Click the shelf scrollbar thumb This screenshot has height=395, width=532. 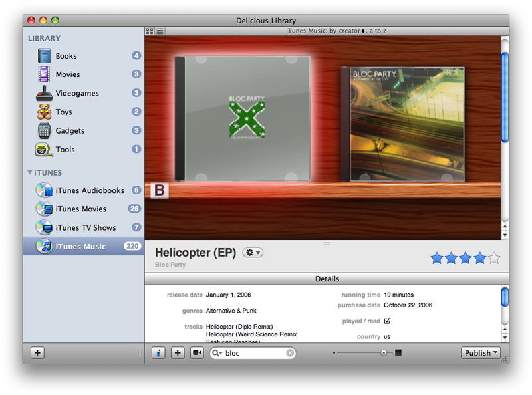(x=505, y=97)
